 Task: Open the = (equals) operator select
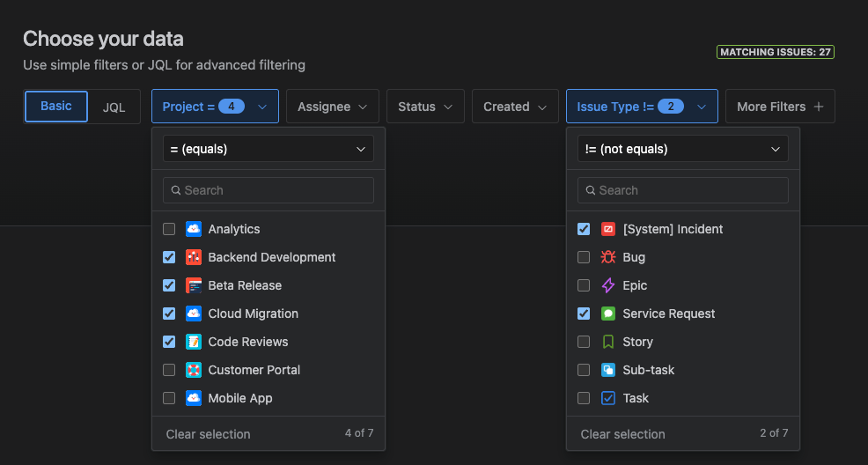click(x=268, y=149)
